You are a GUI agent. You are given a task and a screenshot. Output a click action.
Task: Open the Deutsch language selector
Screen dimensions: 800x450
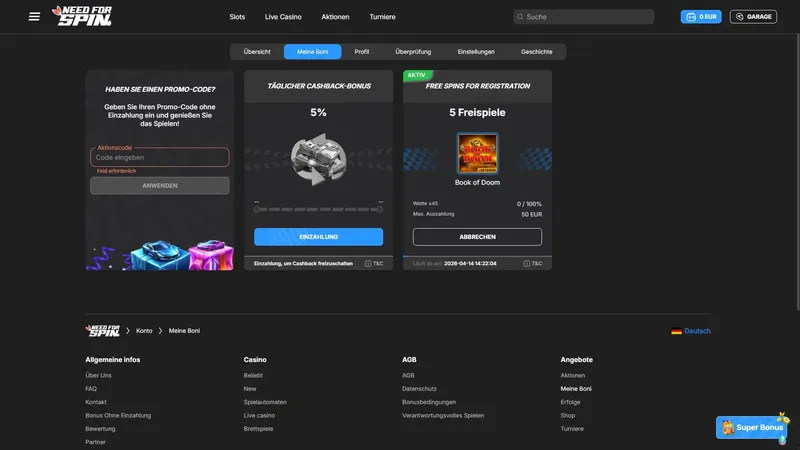click(x=691, y=331)
